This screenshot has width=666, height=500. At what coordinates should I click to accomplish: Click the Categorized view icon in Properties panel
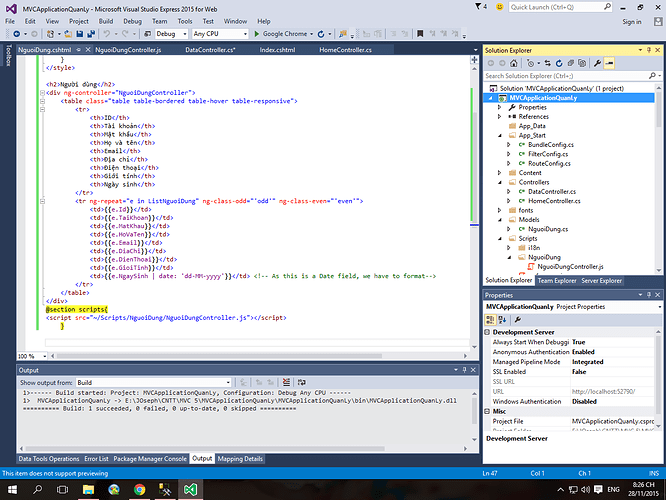point(491,319)
